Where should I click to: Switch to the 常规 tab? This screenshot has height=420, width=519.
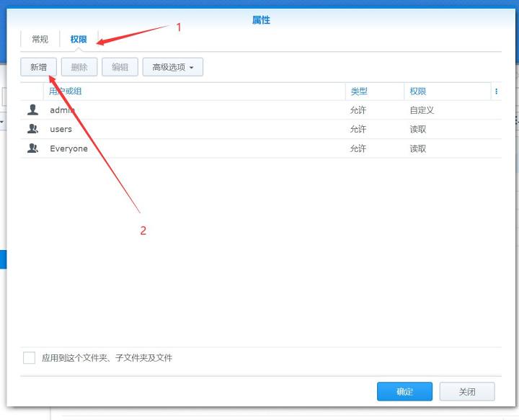point(40,40)
